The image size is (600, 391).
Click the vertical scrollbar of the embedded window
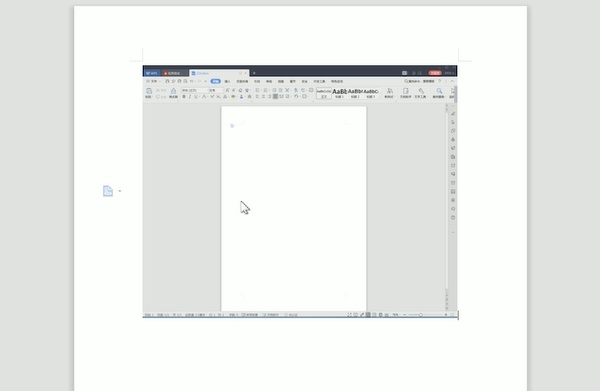click(x=446, y=199)
